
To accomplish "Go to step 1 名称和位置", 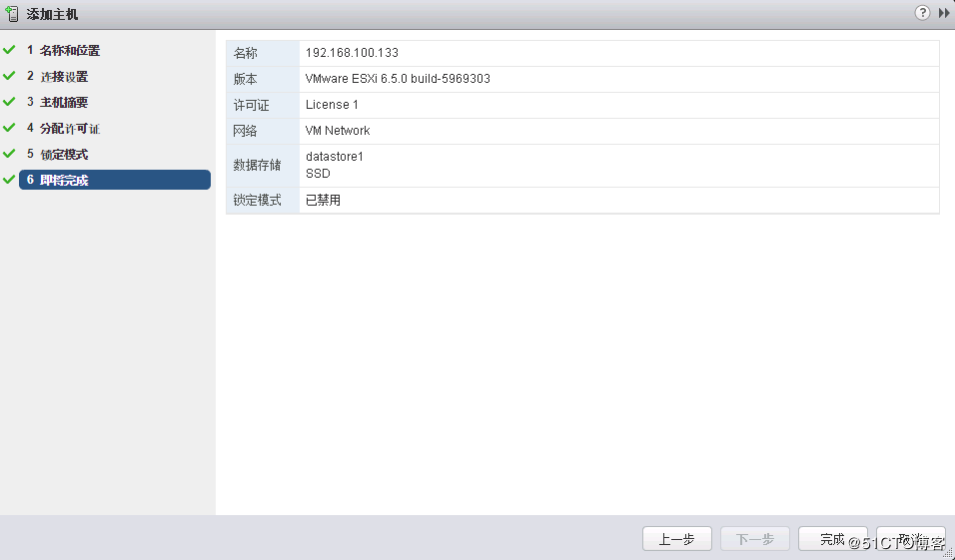I will point(63,51).
